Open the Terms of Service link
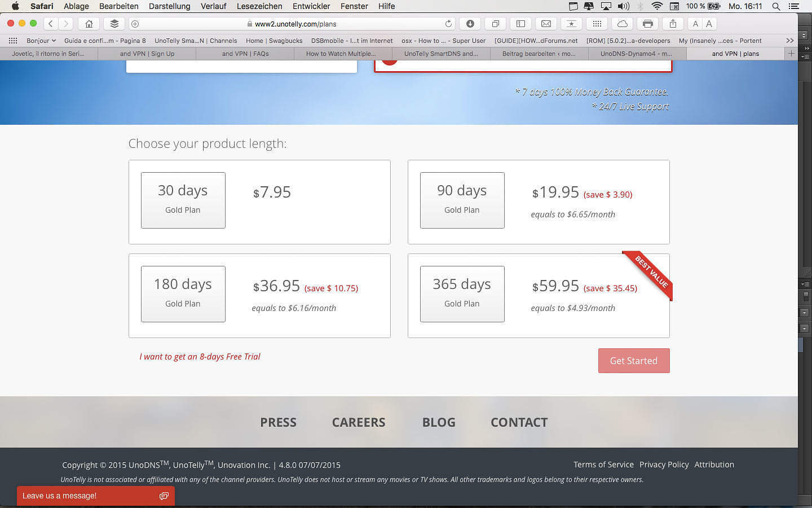The width and height of the screenshot is (812, 508). [603, 465]
